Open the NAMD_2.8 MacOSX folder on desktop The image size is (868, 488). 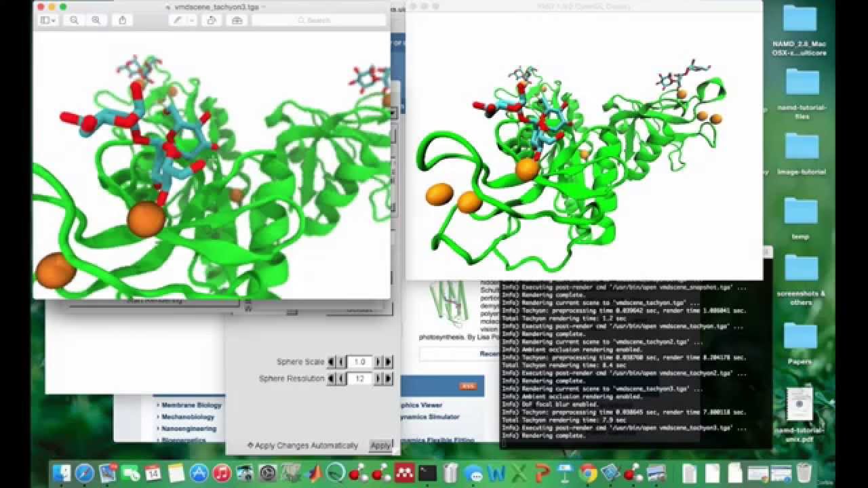pyautogui.click(x=800, y=30)
